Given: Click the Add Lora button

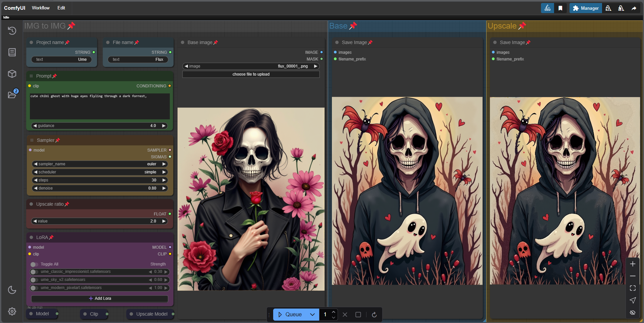Looking at the screenshot, I should tap(100, 298).
